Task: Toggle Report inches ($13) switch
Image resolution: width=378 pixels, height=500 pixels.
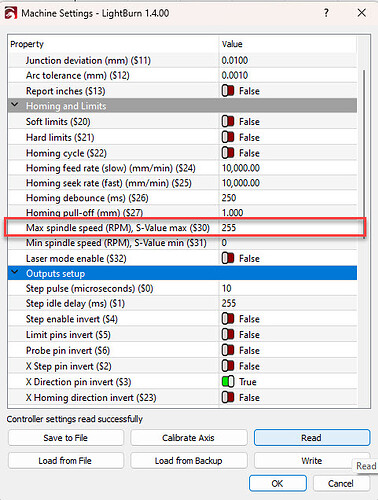Action: (x=228, y=91)
